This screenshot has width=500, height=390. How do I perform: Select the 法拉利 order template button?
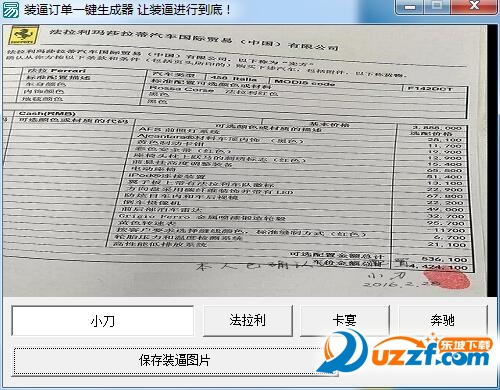248,320
